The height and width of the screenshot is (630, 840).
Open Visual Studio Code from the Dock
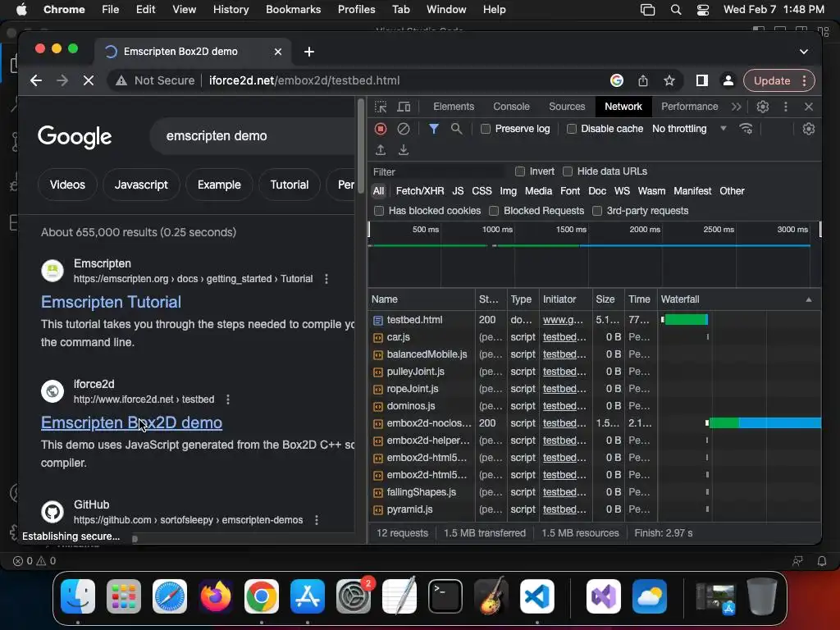[x=536, y=596]
